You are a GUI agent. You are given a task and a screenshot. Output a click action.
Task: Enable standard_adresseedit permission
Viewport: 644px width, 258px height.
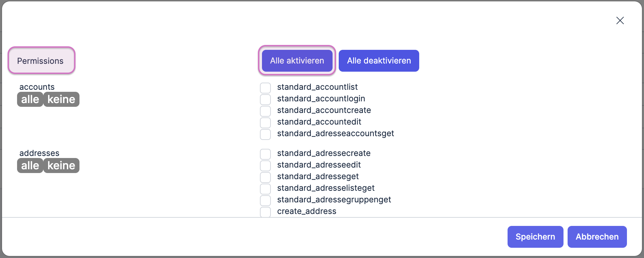[x=265, y=166]
